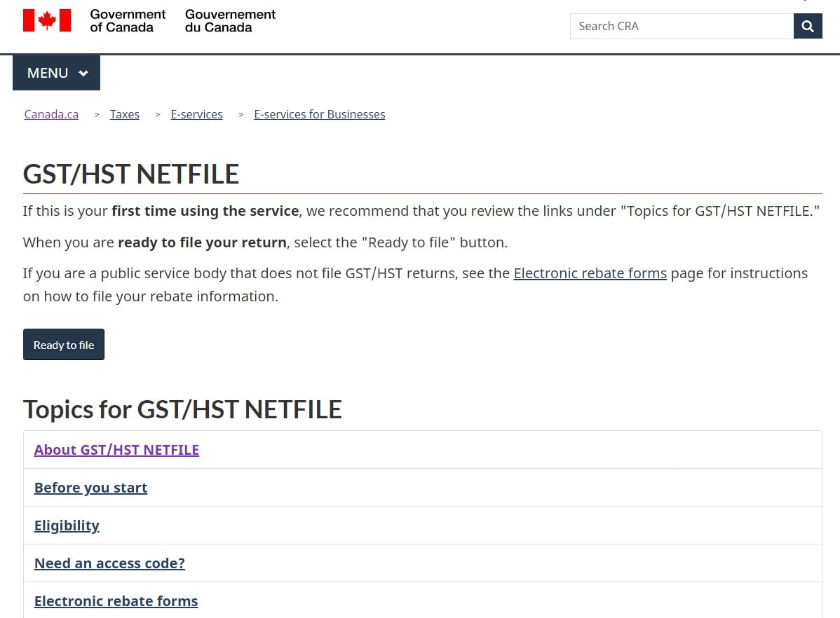The width and height of the screenshot is (840, 618).
Task: Click the Gouvernement du Canada French wordmark
Action: 230,20
